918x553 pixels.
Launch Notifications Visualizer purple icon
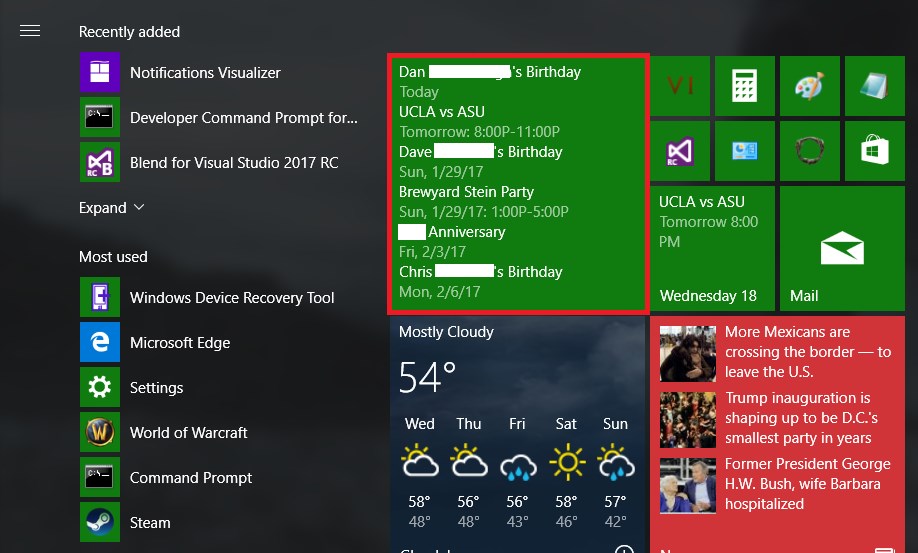click(100, 73)
